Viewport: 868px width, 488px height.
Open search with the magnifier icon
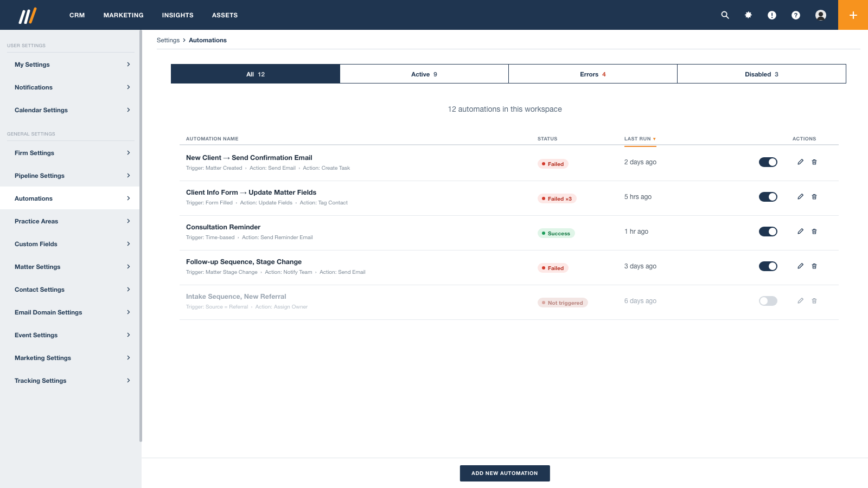pos(725,15)
